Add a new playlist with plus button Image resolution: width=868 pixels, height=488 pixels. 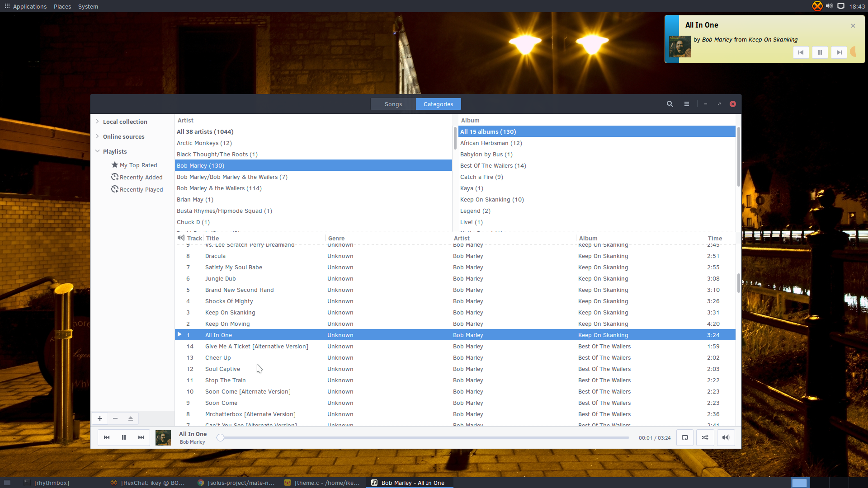tap(100, 418)
